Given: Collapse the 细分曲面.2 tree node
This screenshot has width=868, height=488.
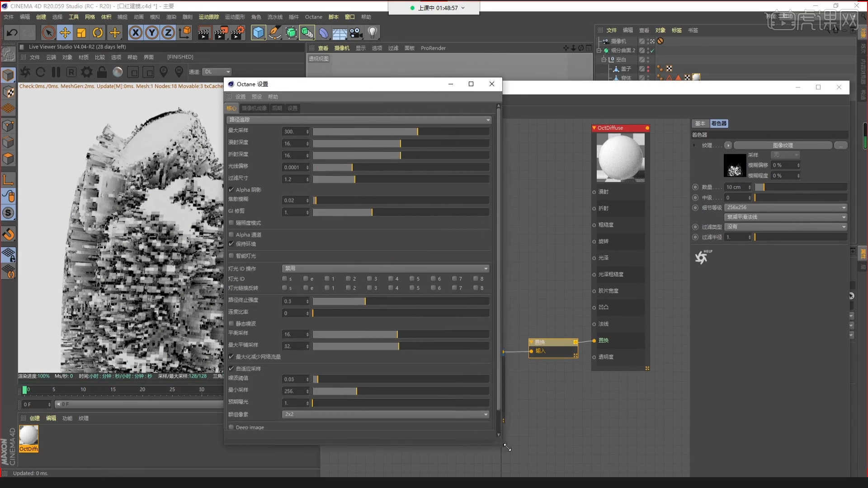Looking at the screenshot, I should pyautogui.click(x=599, y=51).
